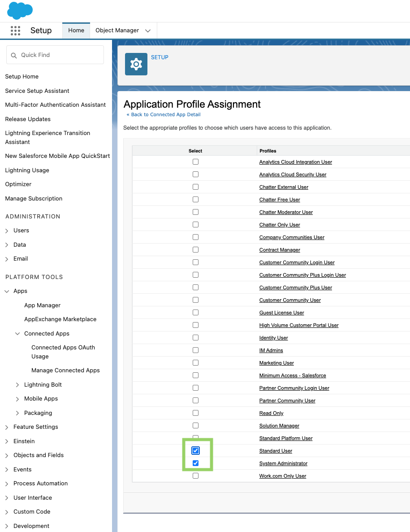Click Back to Connected App Detail
Image resolution: width=410 pixels, height=532 pixels.
tap(166, 115)
